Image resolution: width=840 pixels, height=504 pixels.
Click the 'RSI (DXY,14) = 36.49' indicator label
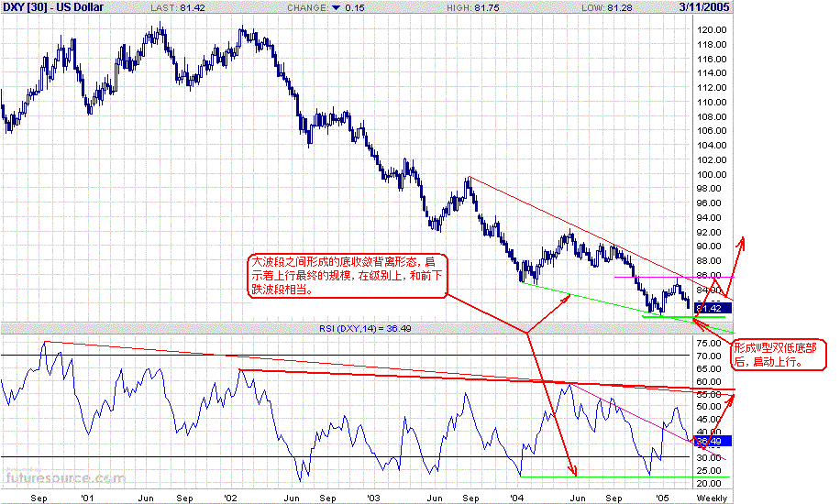click(x=365, y=328)
